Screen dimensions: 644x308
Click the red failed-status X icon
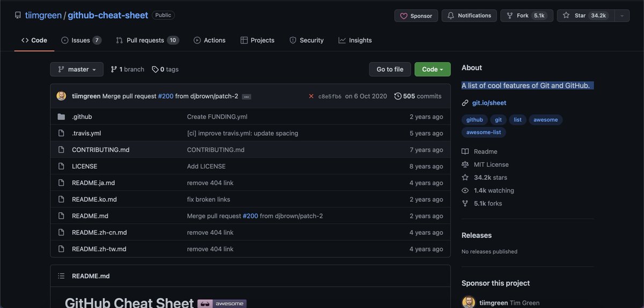[311, 96]
